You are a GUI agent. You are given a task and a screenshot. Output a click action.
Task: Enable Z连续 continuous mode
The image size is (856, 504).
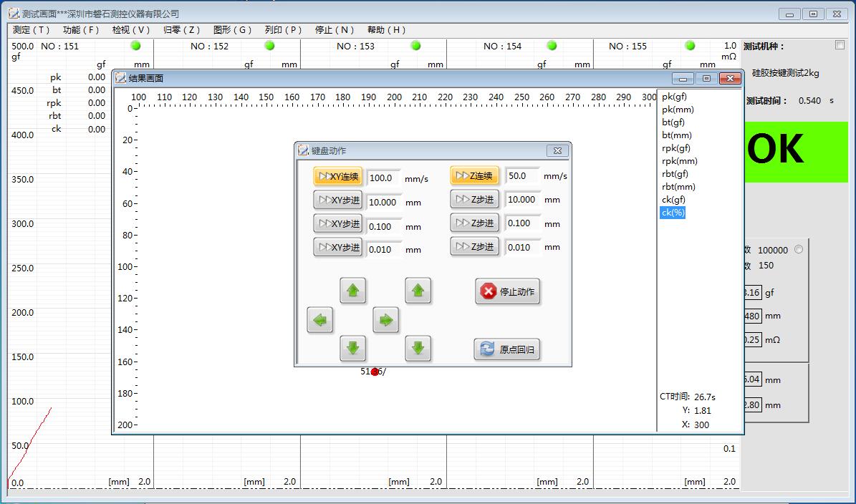coord(475,176)
